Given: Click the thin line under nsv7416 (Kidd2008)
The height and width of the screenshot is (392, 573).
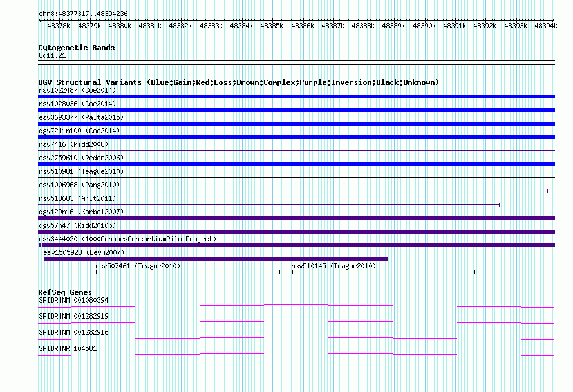Looking at the screenshot, I should [x=296, y=150].
